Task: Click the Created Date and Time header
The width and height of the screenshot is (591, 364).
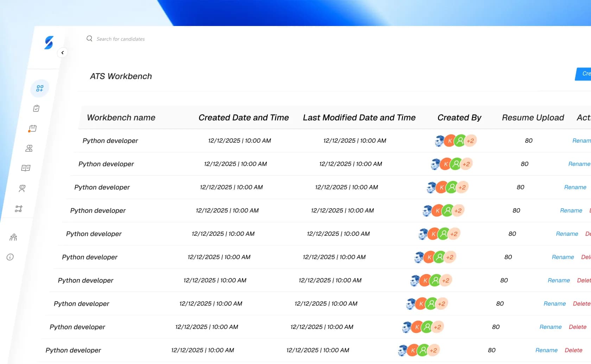Action: click(x=243, y=118)
